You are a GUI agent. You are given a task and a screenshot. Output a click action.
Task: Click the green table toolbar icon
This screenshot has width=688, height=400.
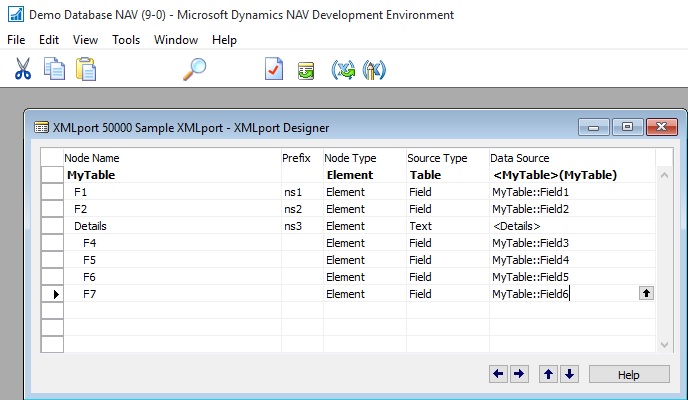tap(306, 70)
